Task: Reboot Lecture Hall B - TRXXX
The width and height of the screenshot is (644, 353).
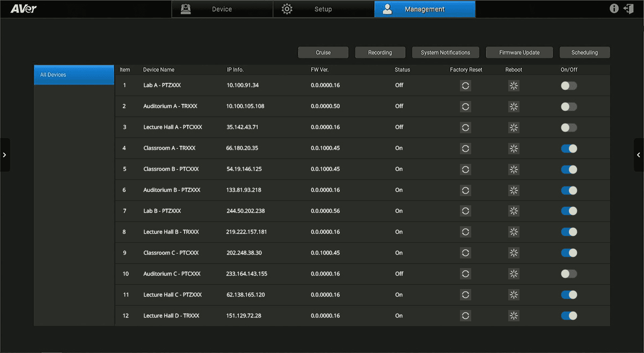Action: click(514, 232)
